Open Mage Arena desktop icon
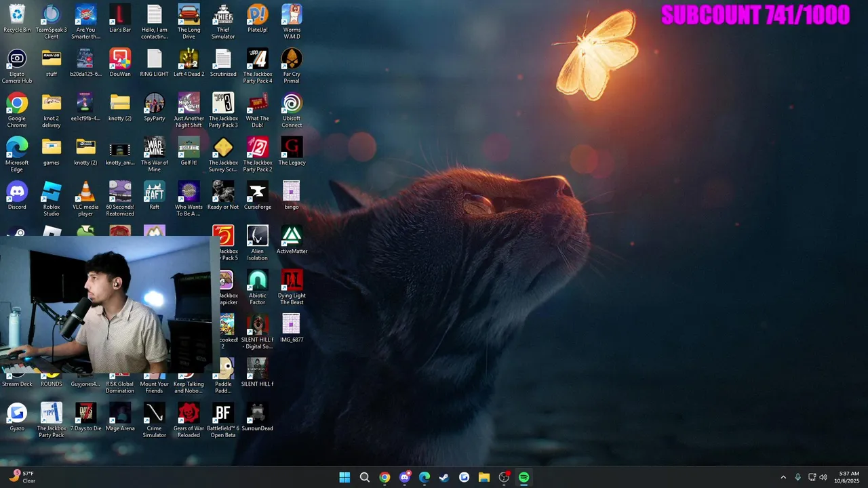Image resolution: width=868 pixels, height=488 pixels. click(x=120, y=417)
